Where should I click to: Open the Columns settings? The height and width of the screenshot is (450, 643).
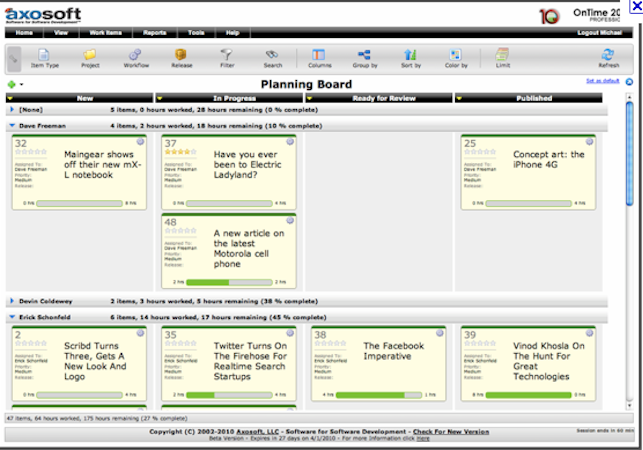coord(319,58)
